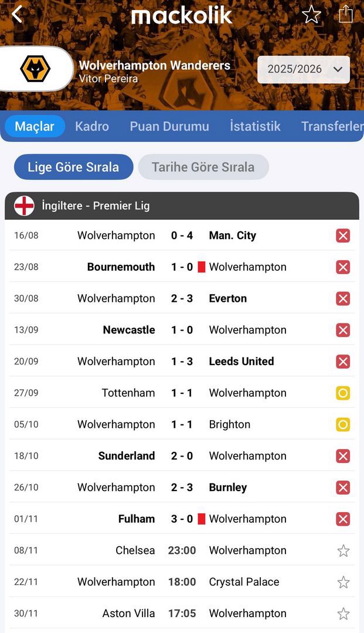Open the Transferler tab
Screen dimensions: 364x633
pyautogui.click(x=331, y=126)
